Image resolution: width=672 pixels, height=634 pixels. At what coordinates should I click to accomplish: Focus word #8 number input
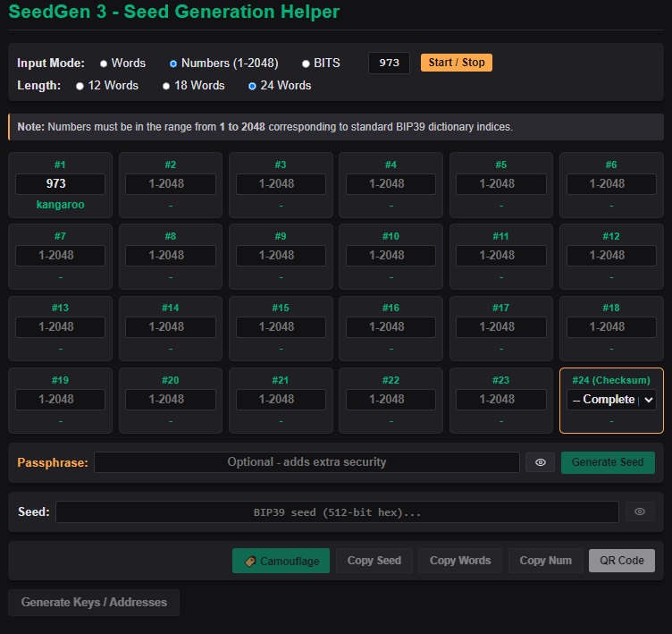(171, 256)
